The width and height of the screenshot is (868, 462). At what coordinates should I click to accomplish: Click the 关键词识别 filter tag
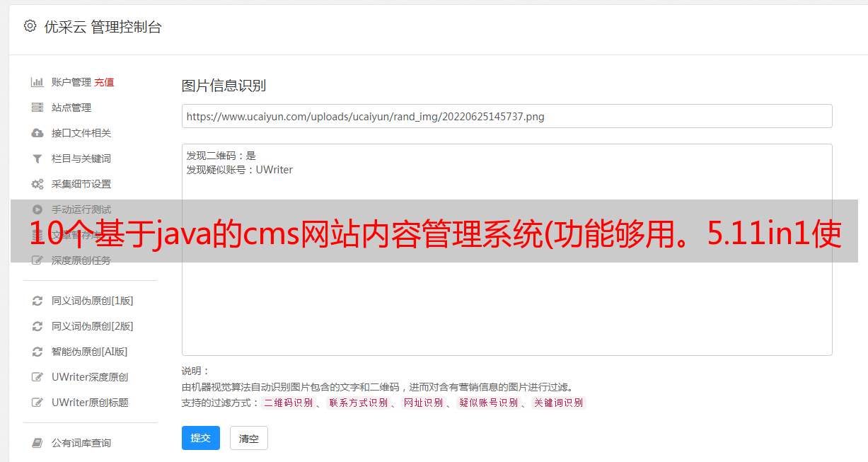coord(559,403)
